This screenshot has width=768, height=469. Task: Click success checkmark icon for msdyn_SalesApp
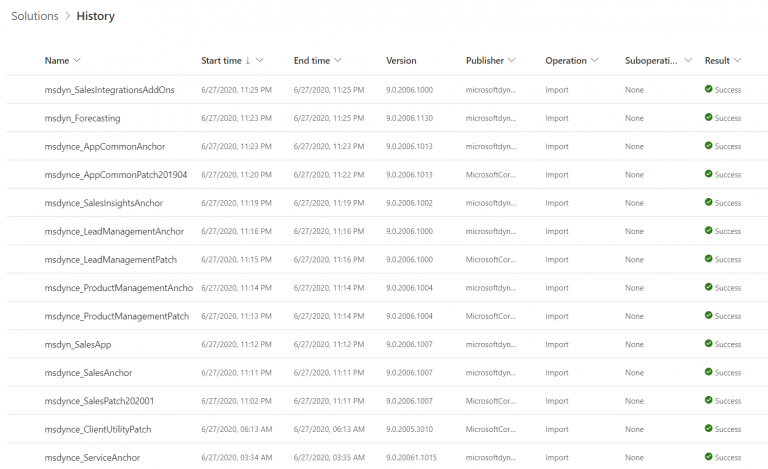click(708, 344)
